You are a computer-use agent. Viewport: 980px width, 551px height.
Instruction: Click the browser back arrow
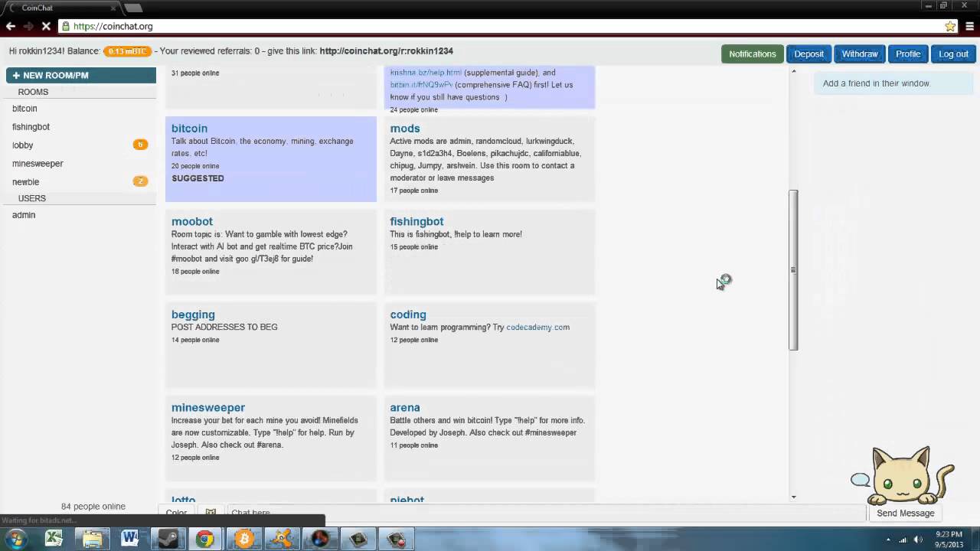11,26
